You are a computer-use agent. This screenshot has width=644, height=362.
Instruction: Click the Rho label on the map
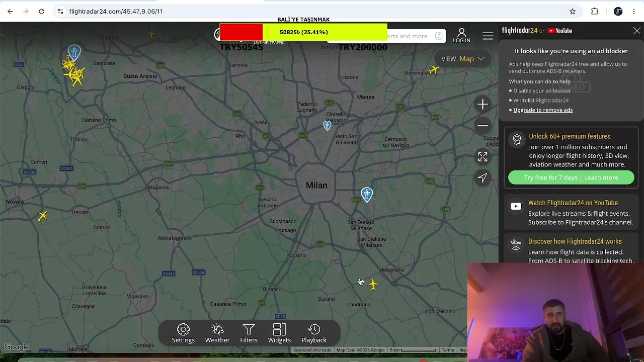(240, 136)
